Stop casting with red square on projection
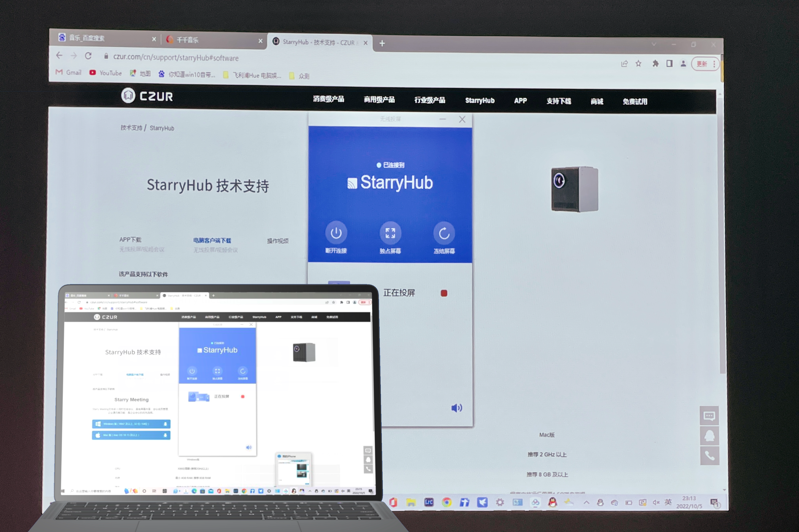Image resolution: width=799 pixels, height=532 pixels. (444, 293)
